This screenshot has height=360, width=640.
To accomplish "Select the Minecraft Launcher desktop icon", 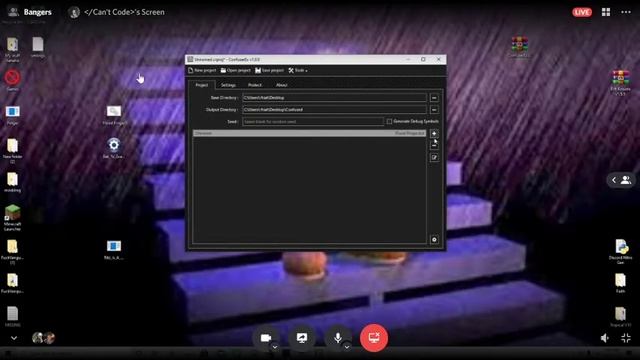I will (12, 218).
